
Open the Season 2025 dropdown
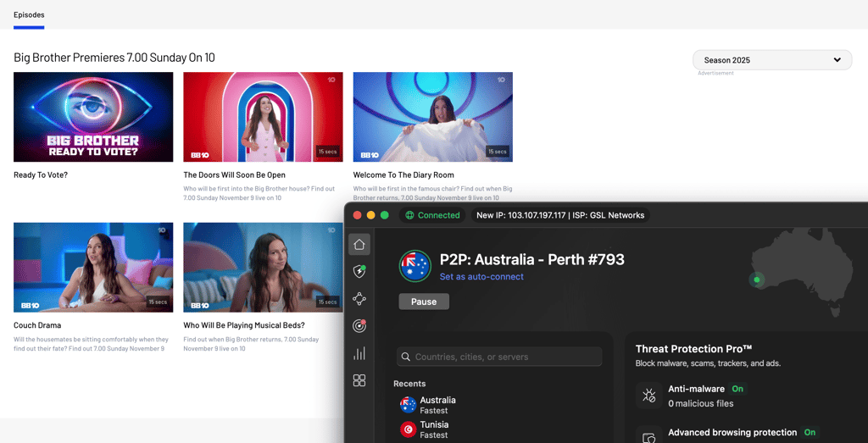(x=772, y=60)
